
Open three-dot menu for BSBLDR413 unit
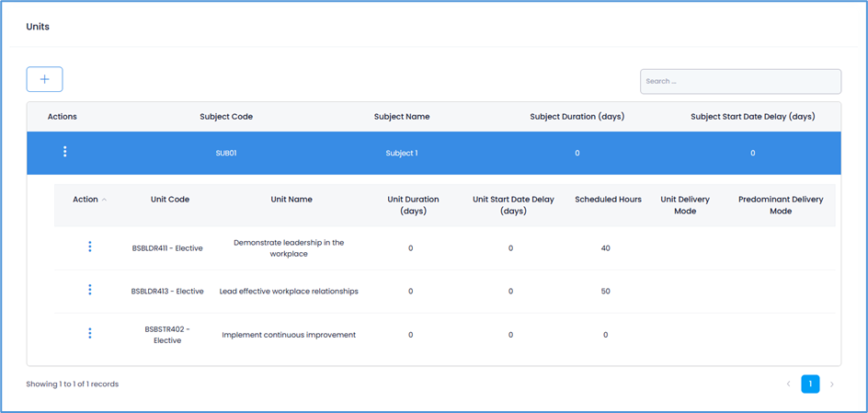coord(89,290)
